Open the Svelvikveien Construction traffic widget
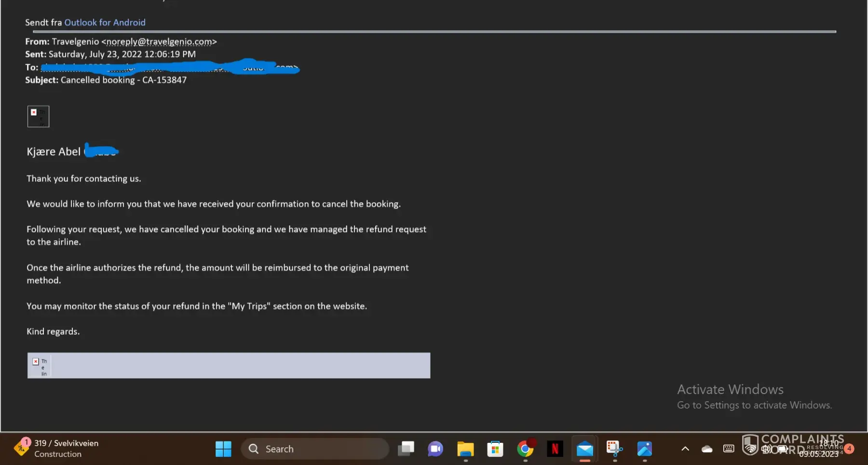 coord(56,449)
